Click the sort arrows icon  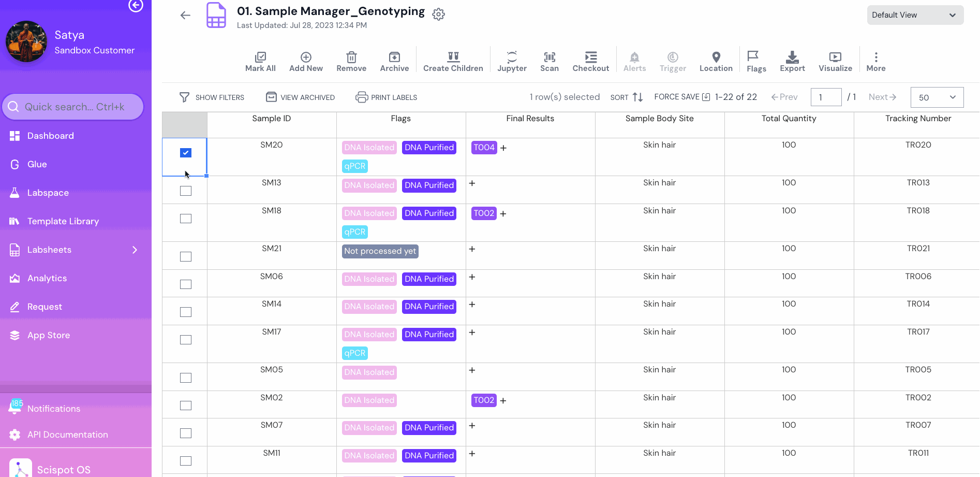(x=637, y=97)
